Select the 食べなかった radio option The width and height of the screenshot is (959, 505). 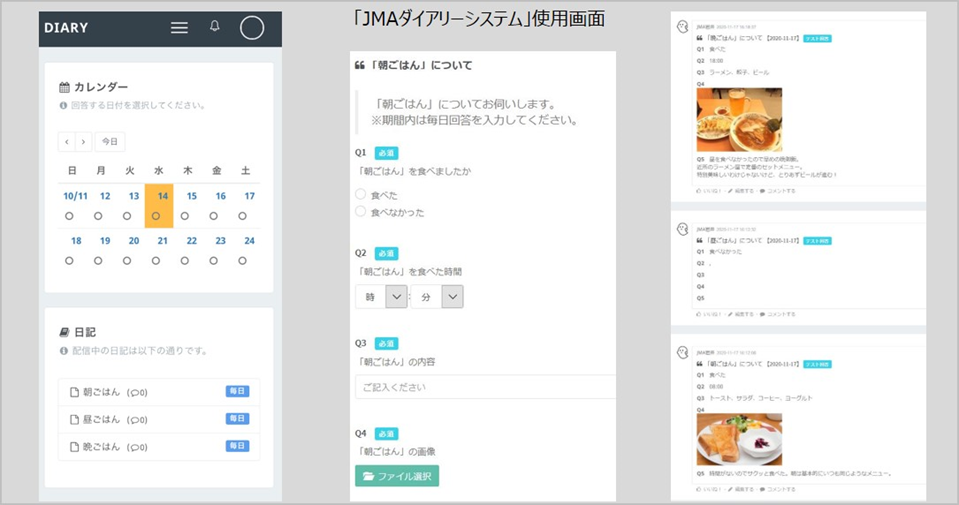point(361,212)
